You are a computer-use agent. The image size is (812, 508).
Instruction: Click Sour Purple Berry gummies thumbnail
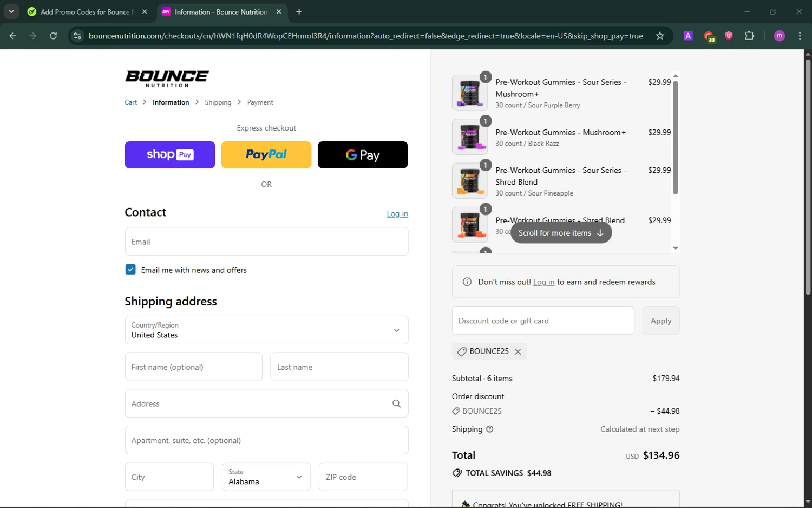click(469, 93)
